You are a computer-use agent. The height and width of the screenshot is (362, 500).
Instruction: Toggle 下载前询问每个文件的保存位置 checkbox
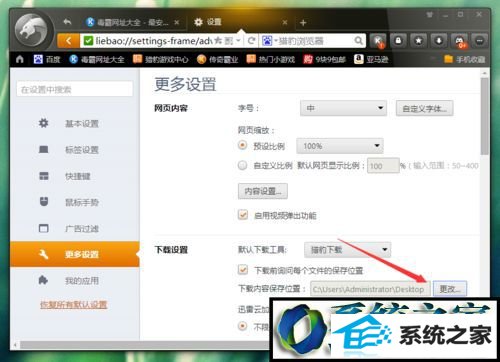(243, 269)
